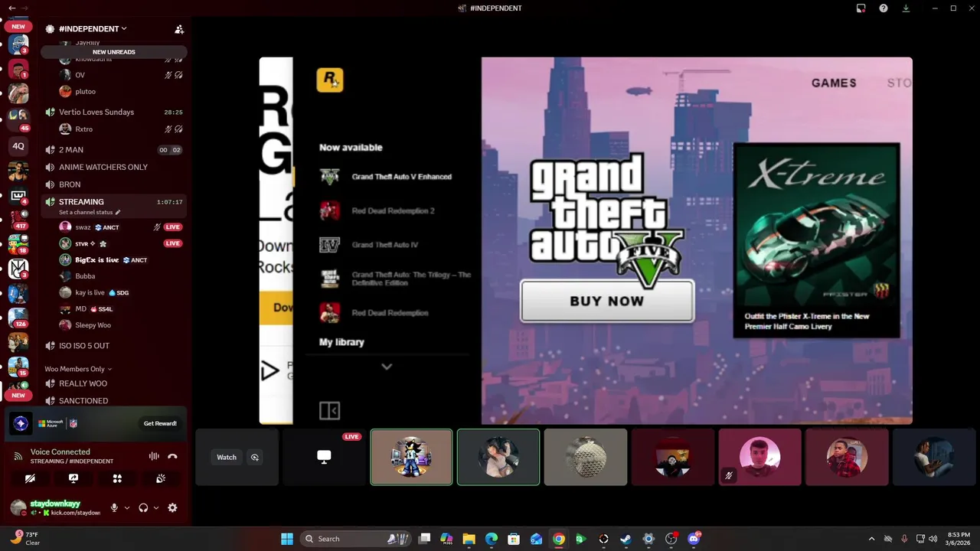Join the REALLY WOO voice channel

click(x=114, y=383)
